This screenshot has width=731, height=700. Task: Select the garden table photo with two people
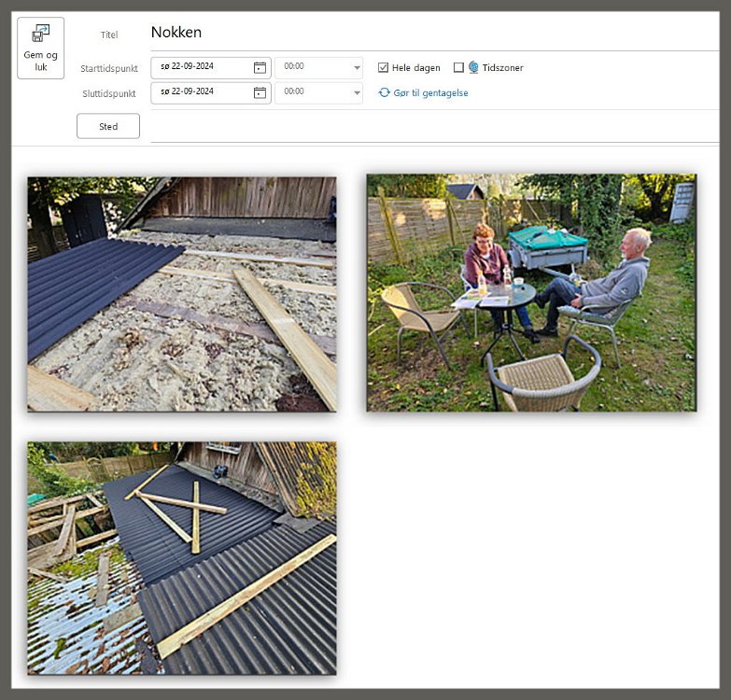click(x=530, y=292)
